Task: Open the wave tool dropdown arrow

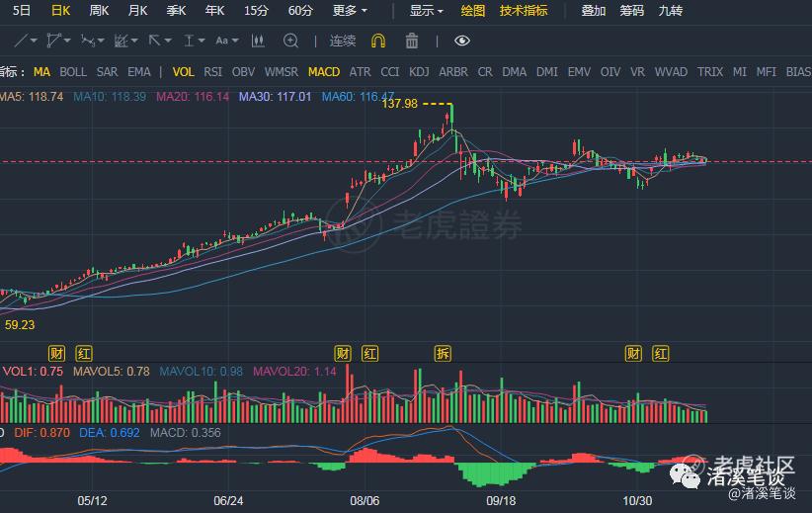Action: (x=101, y=41)
